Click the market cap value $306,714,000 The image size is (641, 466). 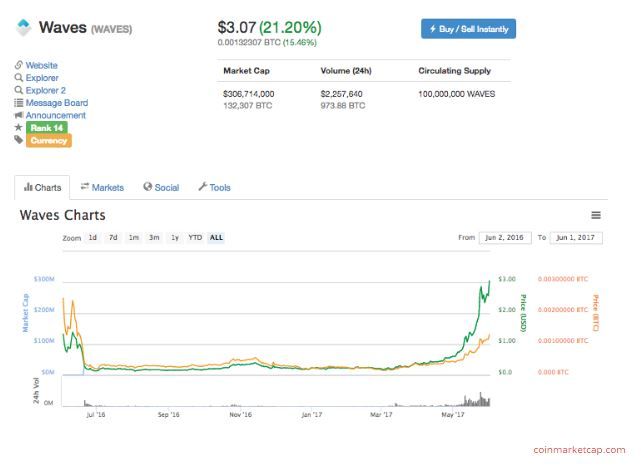point(249,94)
